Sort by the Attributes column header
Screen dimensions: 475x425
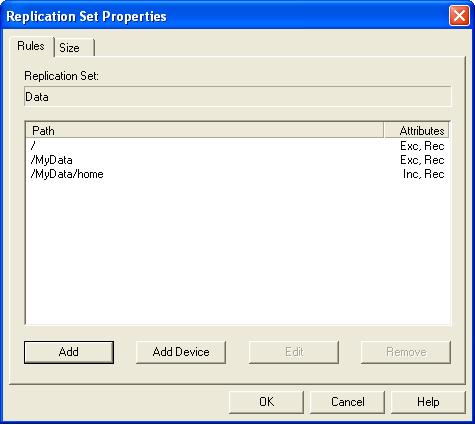417,130
